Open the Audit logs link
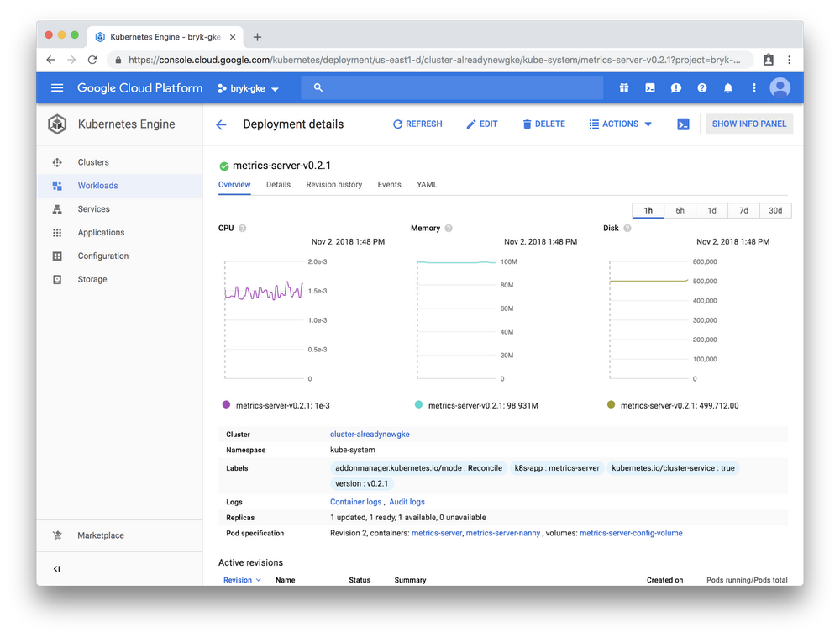Image resolution: width=840 pixels, height=638 pixels. (407, 502)
